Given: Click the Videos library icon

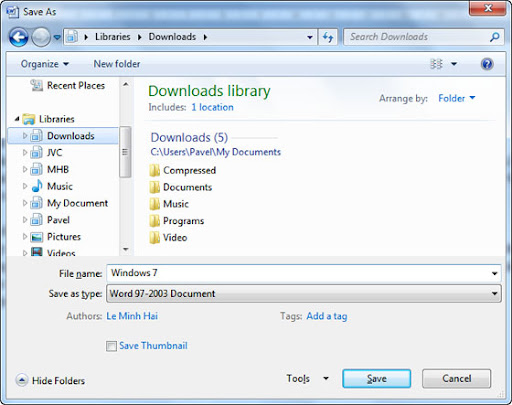Looking at the screenshot, I should pos(37,251).
